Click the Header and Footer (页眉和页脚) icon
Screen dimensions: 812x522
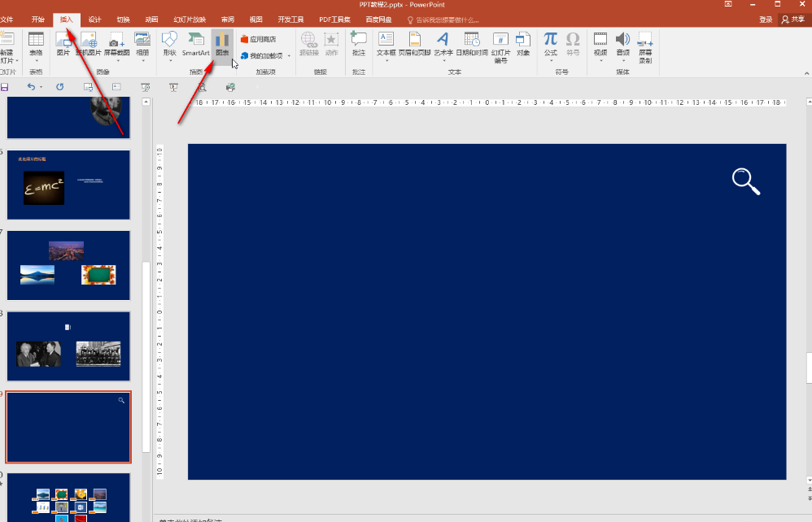point(415,44)
